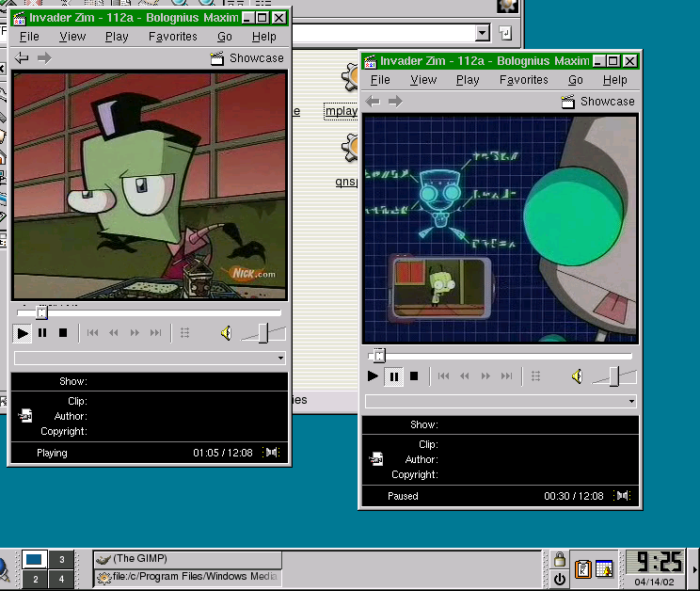
Task: Open playlist dropdown in left player
Action: coord(280,358)
